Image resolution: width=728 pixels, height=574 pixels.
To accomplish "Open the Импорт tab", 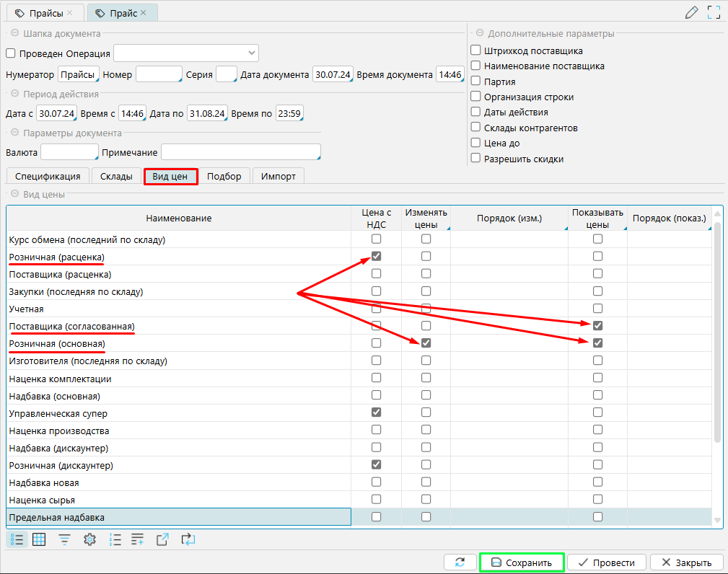I will tap(279, 176).
